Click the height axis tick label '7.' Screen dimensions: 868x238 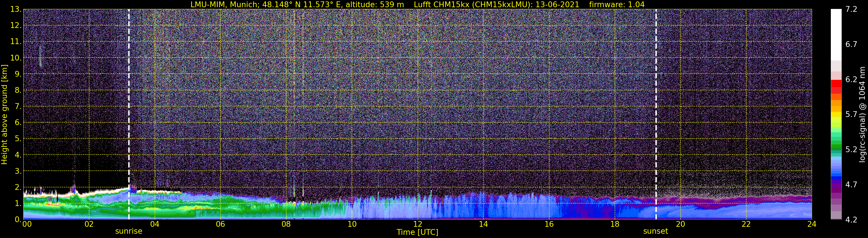point(18,106)
